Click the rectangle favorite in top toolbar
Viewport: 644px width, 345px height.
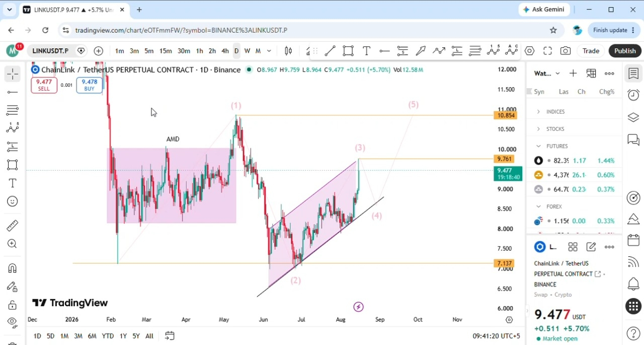pyautogui.click(x=348, y=51)
